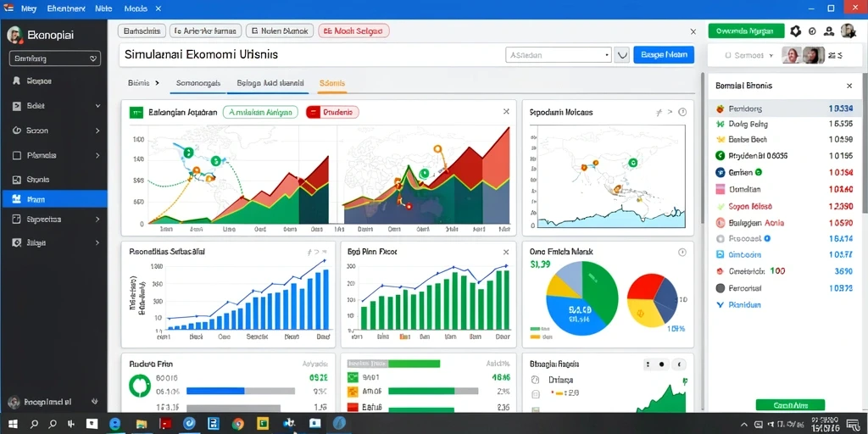The image size is (868, 434).
Task: Open the Aslhedan combo box dropdown
Action: 559,55
